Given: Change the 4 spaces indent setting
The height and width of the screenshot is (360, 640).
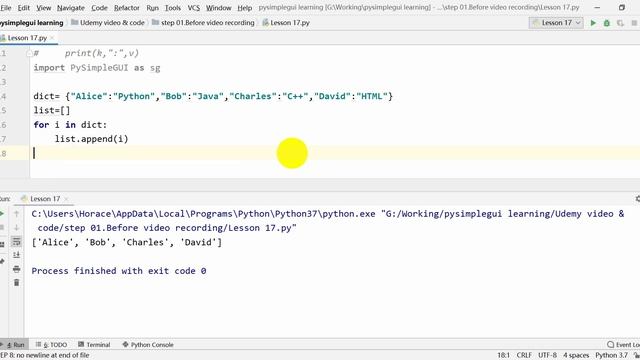Looking at the screenshot, I should pos(576,355).
